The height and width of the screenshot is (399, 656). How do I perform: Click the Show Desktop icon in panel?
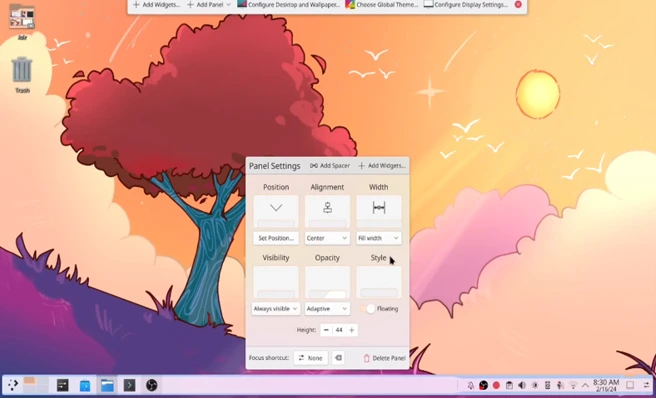click(x=630, y=385)
